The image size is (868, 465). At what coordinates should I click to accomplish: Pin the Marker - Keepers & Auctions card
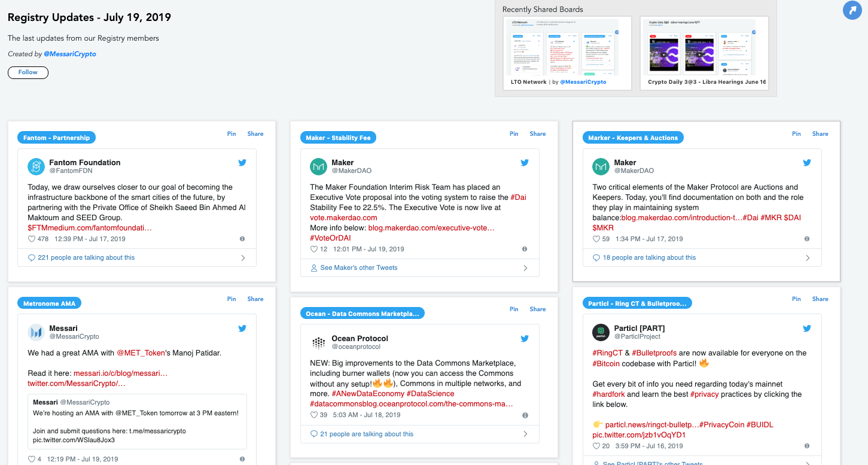click(796, 134)
